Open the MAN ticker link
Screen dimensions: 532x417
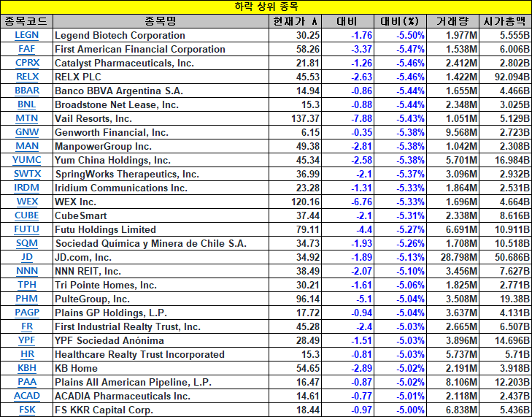pos(27,146)
